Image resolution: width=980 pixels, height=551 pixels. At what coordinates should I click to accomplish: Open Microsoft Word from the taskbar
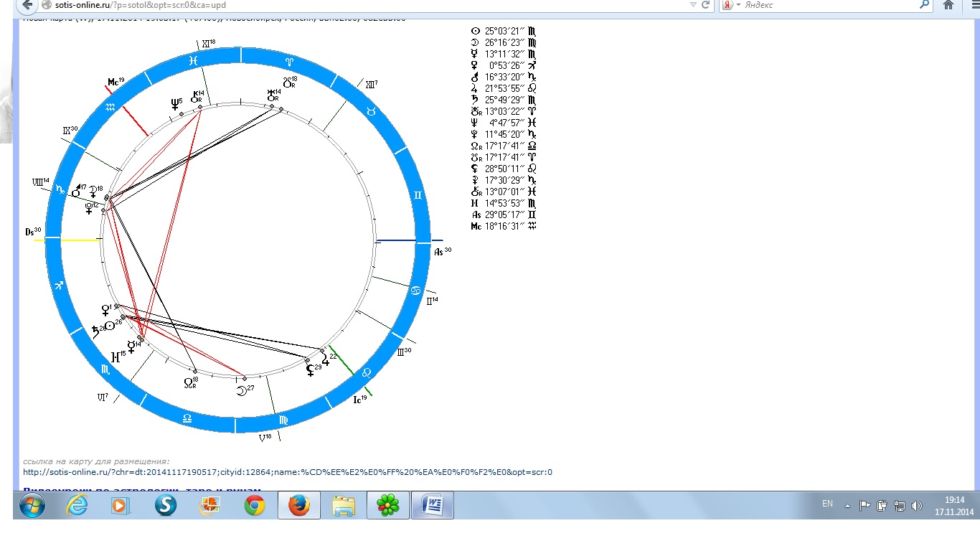(433, 506)
